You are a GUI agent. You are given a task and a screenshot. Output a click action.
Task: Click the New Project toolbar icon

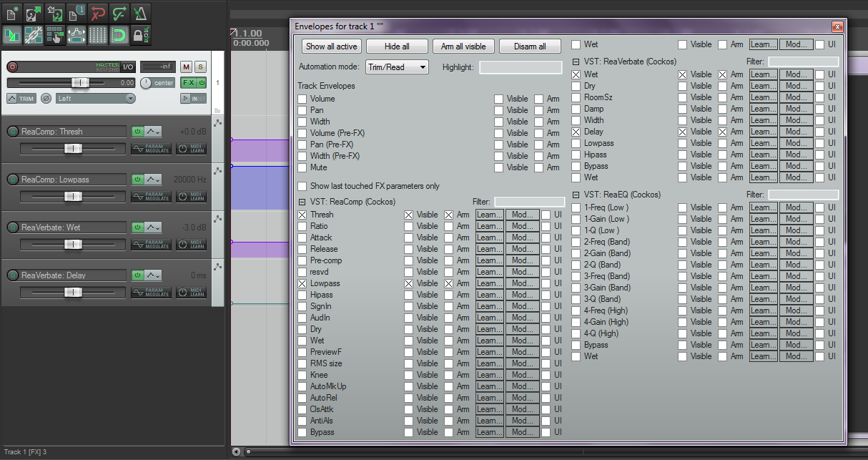pos(12,12)
